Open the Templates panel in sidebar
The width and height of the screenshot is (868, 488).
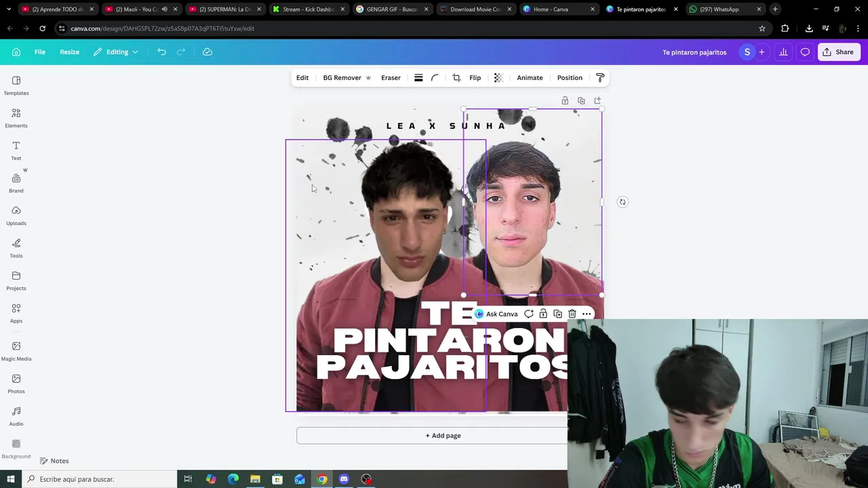[16, 85]
